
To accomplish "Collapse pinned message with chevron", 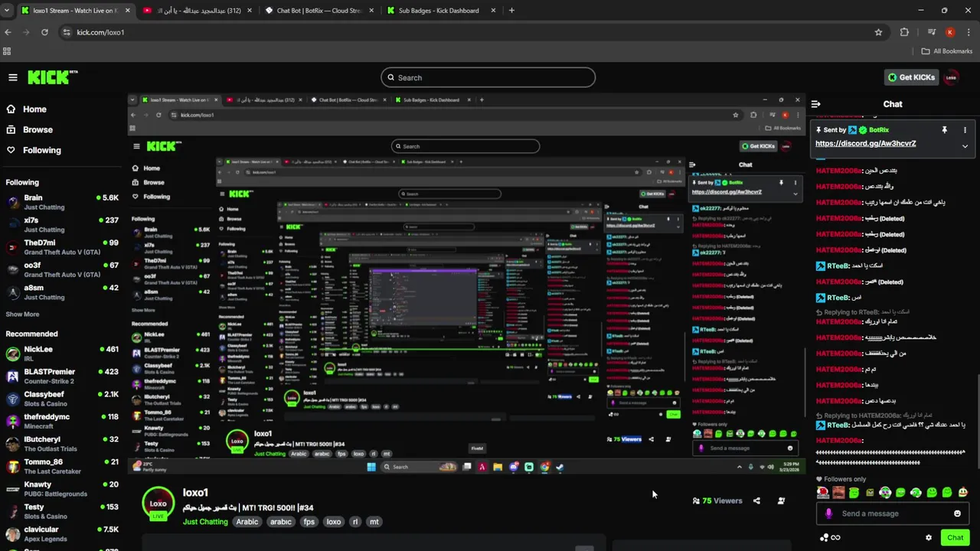I will click(965, 146).
